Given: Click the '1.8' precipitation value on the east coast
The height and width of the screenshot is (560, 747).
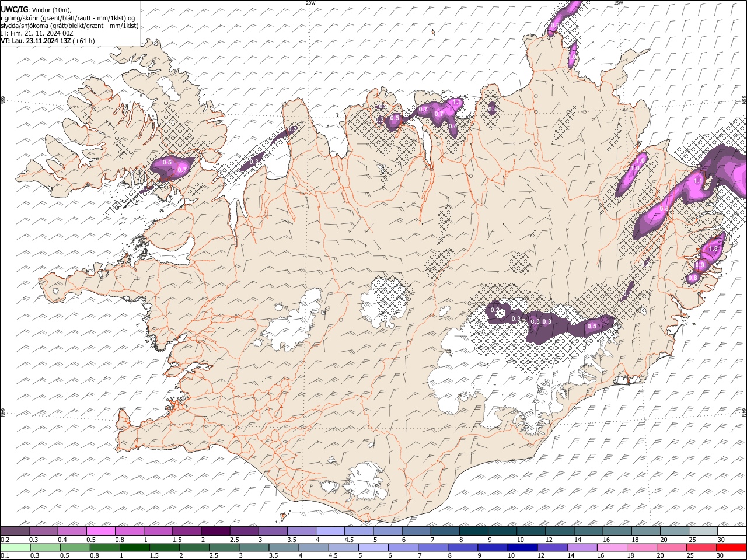Looking at the screenshot, I should [x=713, y=249].
